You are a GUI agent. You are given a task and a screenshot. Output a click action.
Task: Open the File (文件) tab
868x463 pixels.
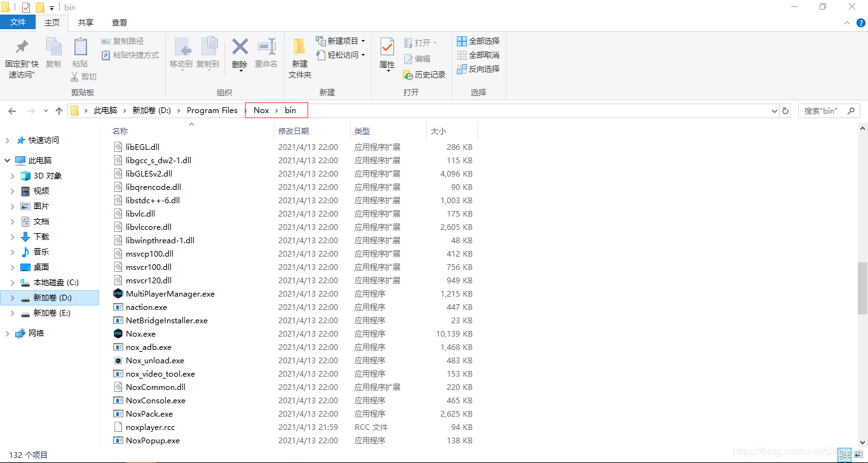tap(18, 22)
